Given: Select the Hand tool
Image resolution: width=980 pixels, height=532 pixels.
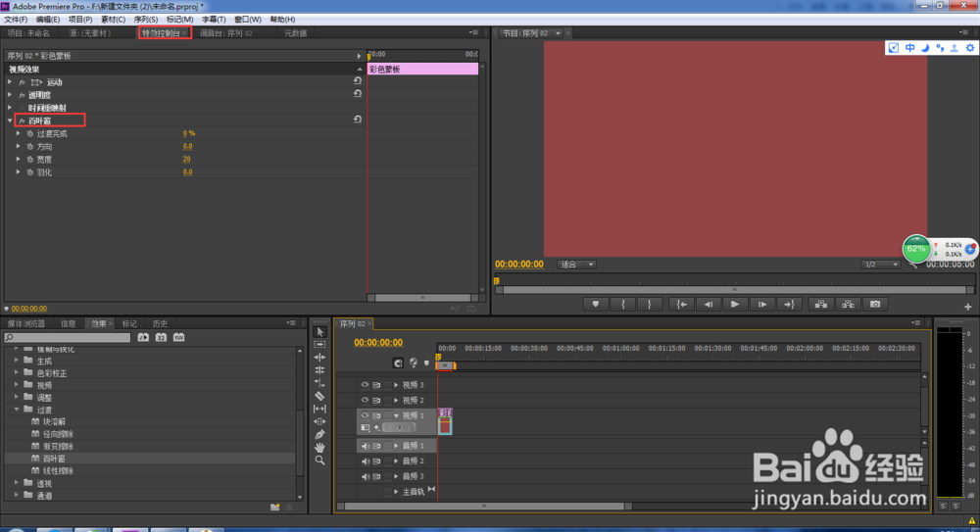Looking at the screenshot, I should point(320,448).
